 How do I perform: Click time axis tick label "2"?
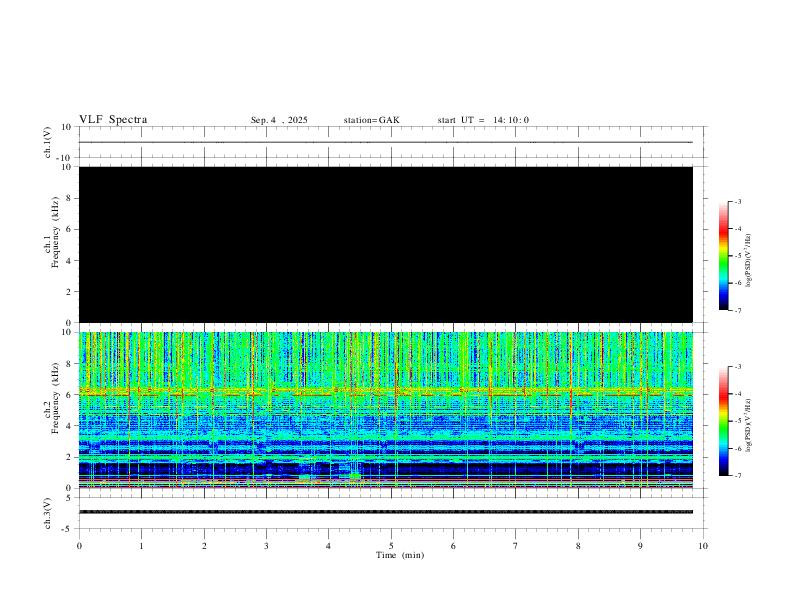point(204,546)
